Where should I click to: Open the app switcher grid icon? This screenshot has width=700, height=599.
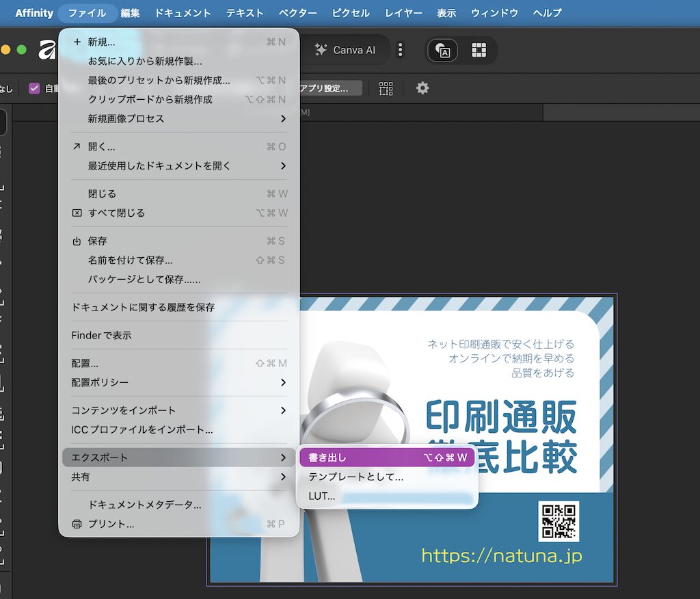(479, 50)
